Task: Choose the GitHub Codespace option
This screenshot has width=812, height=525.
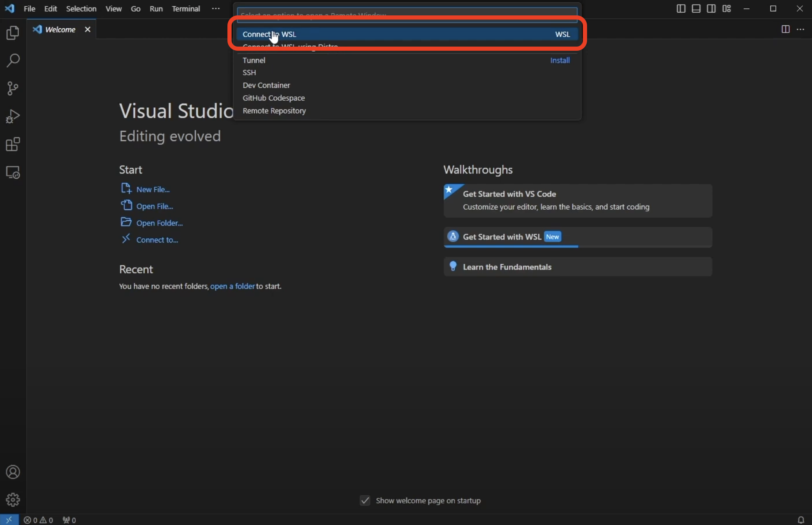Action: coord(407,98)
